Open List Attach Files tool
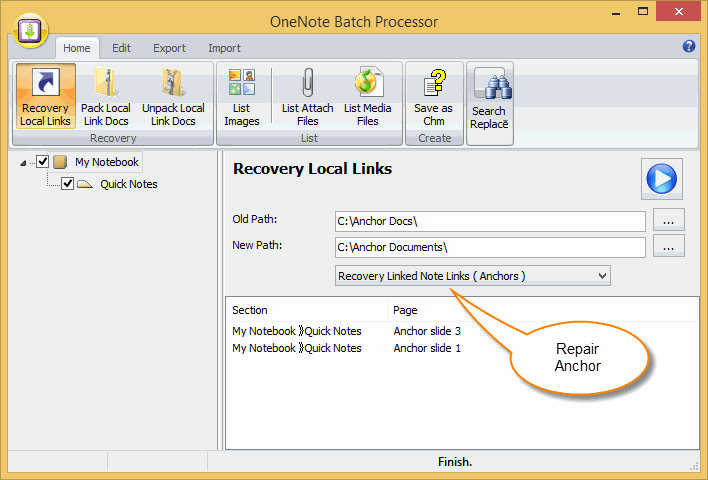The image size is (708, 480). tap(307, 96)
